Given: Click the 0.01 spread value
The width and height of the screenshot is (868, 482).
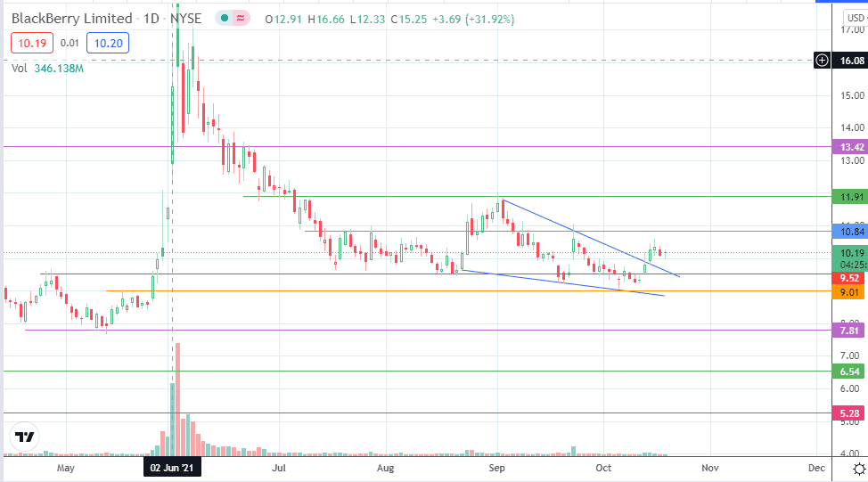Looking at the screenshot, I should pos(70,43).
